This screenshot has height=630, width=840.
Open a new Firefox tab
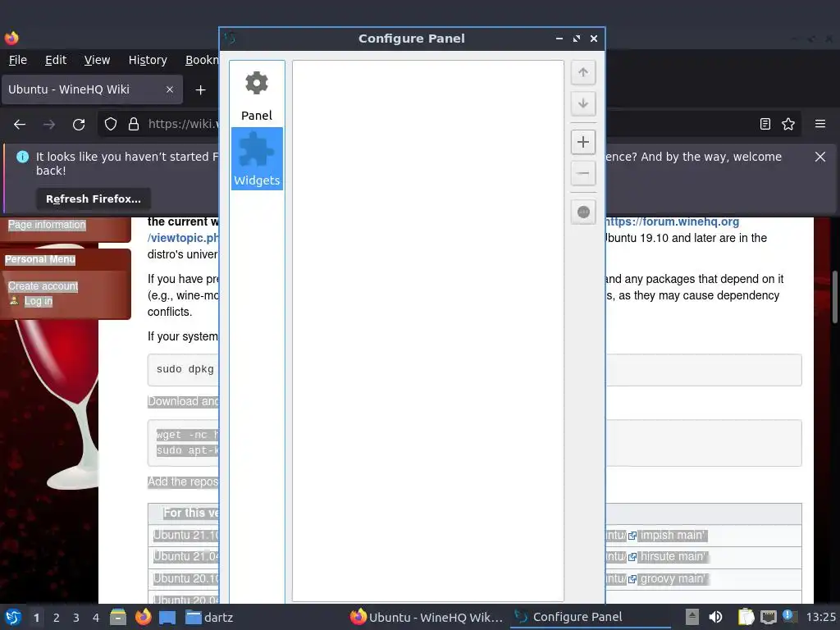tap(200, 90)
